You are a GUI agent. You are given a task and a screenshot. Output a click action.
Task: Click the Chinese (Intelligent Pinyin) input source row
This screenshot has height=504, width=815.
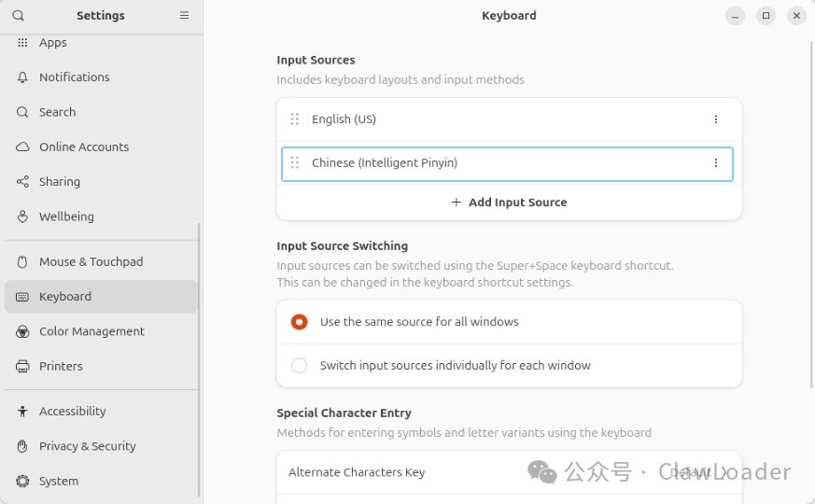pyautogui.click(x=507, y=164)
